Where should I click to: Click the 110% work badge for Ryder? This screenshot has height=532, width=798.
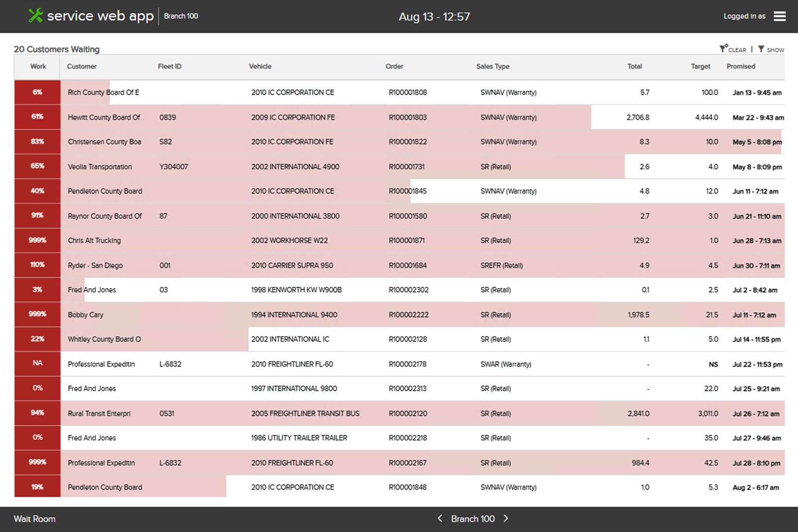pos(37,265)
